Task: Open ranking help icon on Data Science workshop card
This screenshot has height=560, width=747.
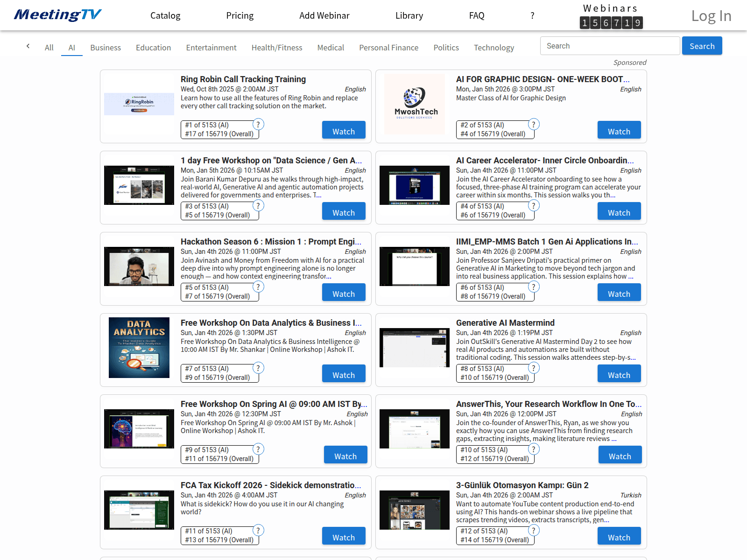Action: pos(258,205)
